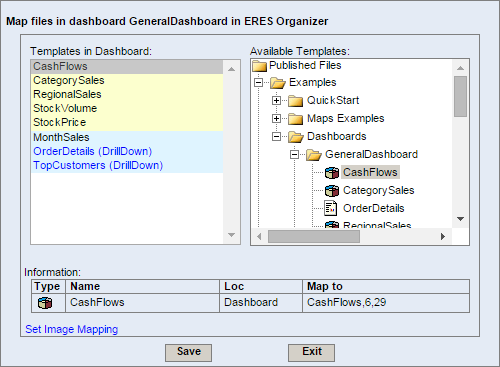Select RegionalSales in Templates in Dashboard list

pos(127,94)
